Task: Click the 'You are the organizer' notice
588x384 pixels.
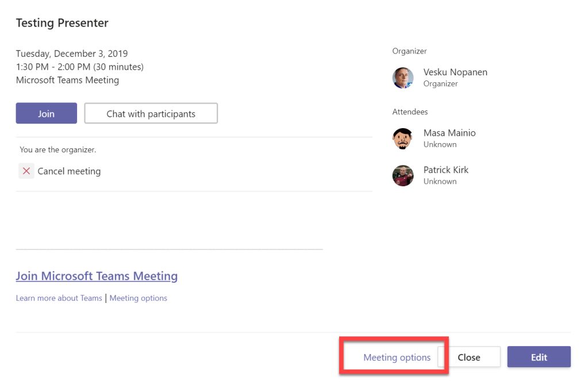Action: click(58, 149)
